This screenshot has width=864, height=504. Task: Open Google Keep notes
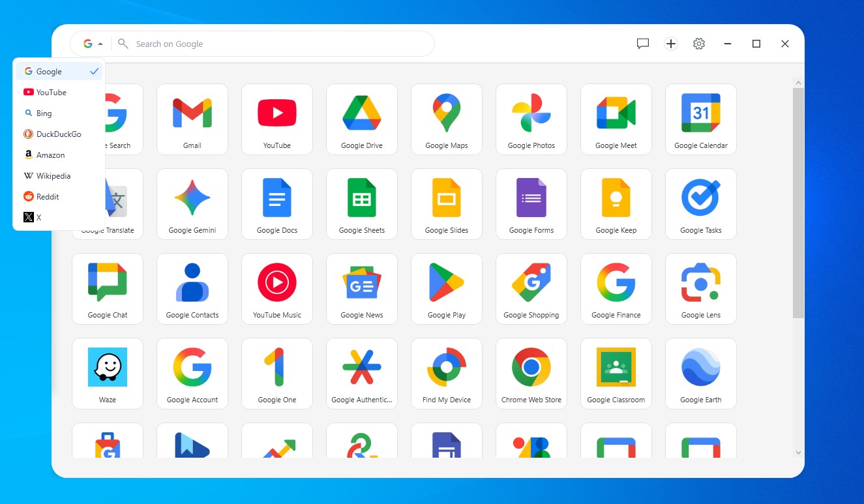(616, 204)
